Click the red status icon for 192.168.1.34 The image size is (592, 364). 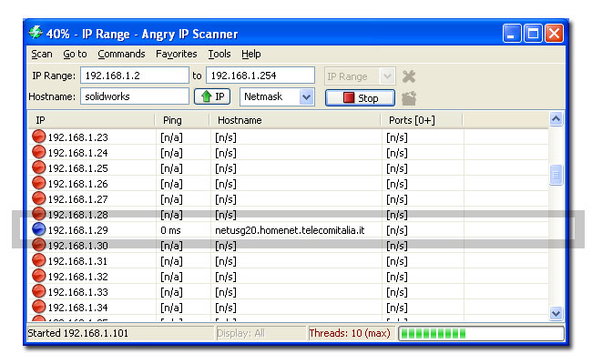click(38, 307)
